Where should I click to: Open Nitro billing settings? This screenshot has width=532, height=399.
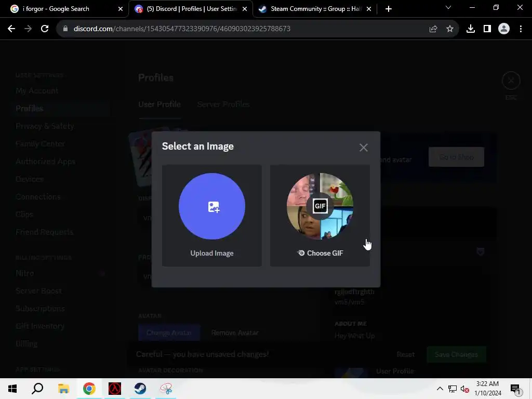(25, 273)
